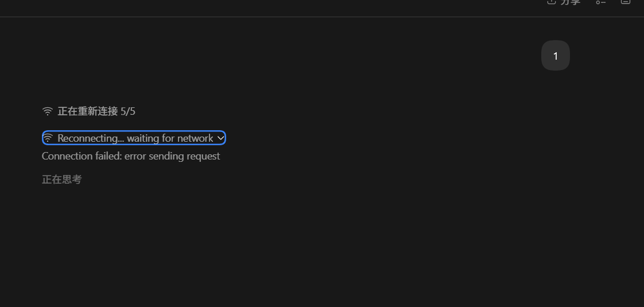Click the 正在思考 thinking indicator
The height and width of the screenshot is (307, 644).
[61, 180]
